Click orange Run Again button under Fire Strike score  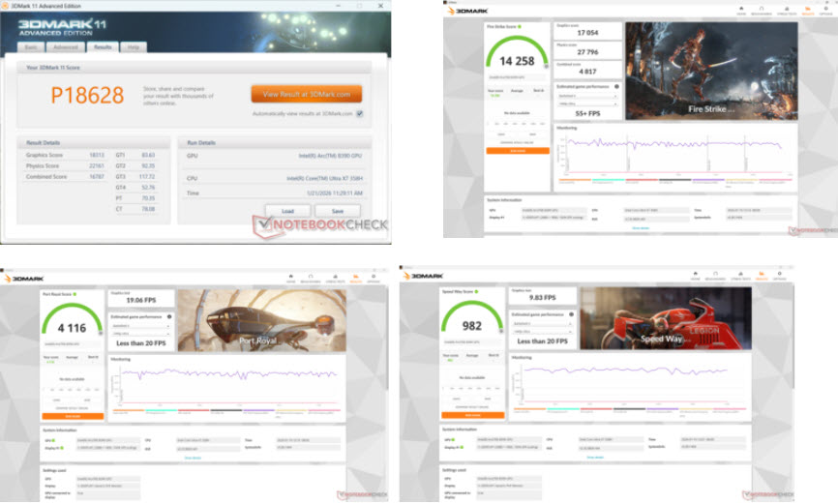[518, 151]
